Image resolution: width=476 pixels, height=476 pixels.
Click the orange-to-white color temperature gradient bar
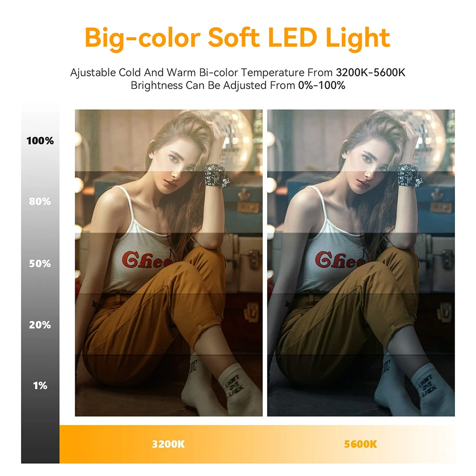[x=257, y=445]
